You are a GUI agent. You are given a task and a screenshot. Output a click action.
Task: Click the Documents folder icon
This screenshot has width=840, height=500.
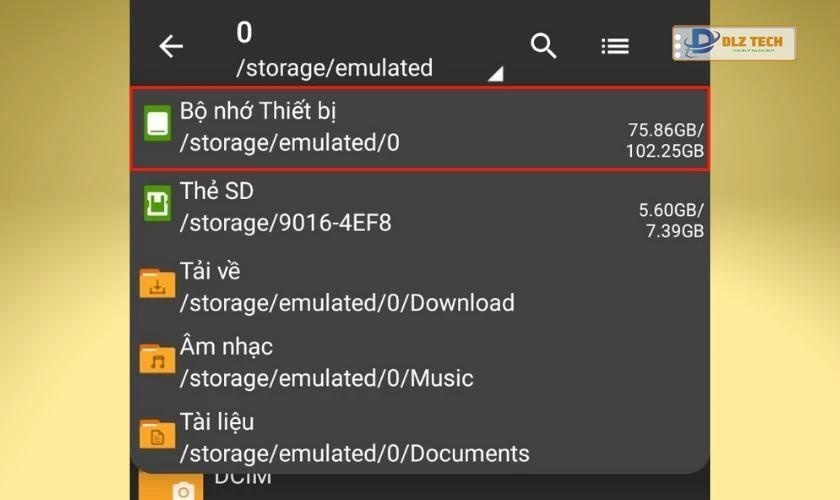tap(157, 436)
